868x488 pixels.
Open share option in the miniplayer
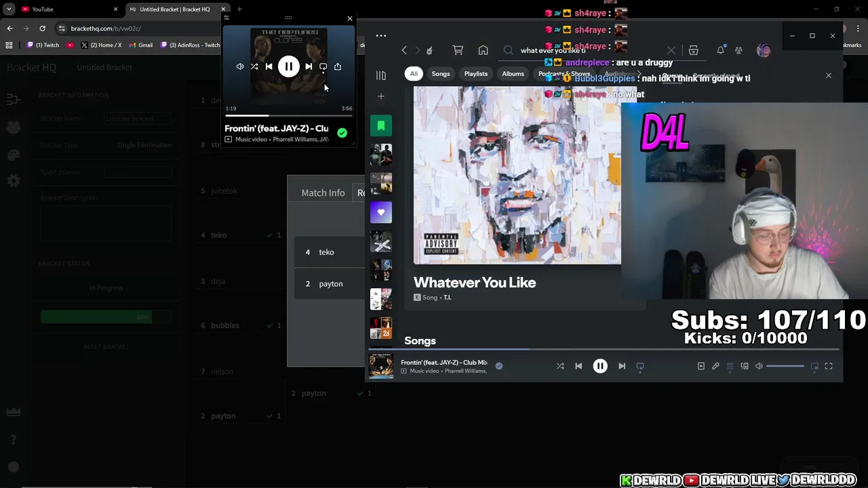338,66
